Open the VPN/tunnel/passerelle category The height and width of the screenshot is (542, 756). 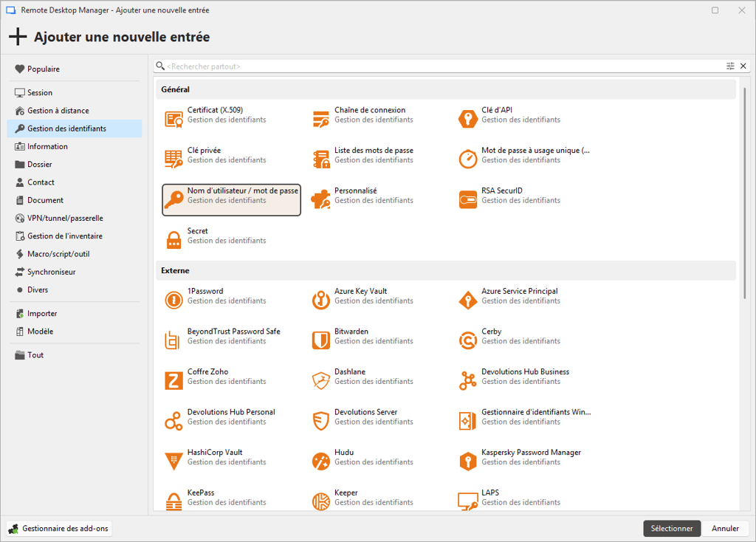(65, 219)
